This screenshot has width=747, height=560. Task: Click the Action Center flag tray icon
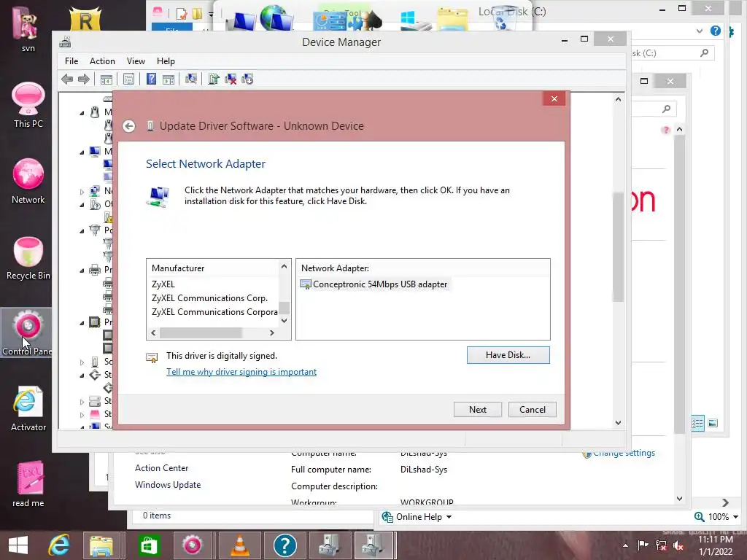click(643, 545)
